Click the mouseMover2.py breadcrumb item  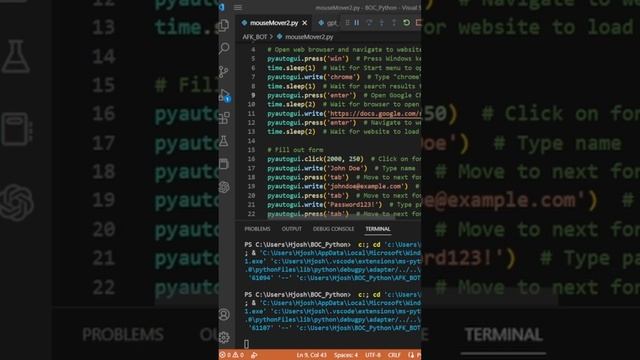[305, 37]
